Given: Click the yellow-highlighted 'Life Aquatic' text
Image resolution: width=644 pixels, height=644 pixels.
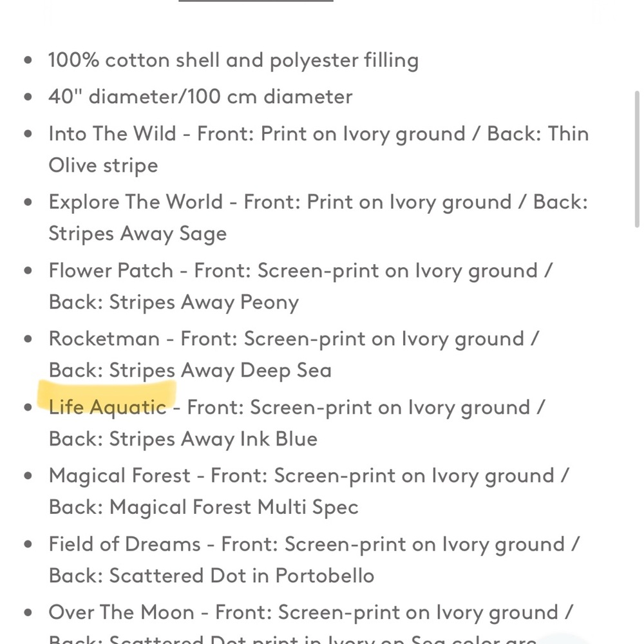Looking at the screenshot, I should 107,408.
